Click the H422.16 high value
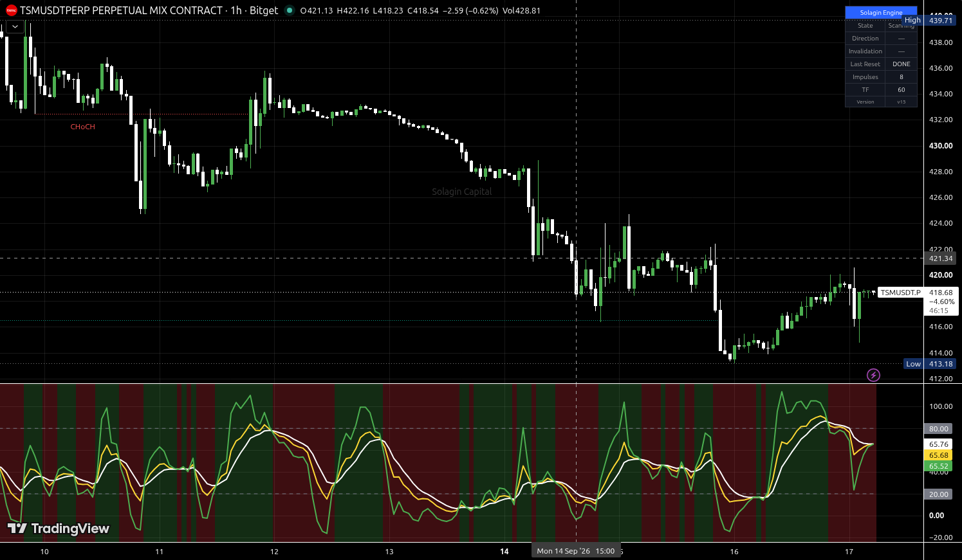This screenshot has width=962, height=560. click(x=353, y=10)
